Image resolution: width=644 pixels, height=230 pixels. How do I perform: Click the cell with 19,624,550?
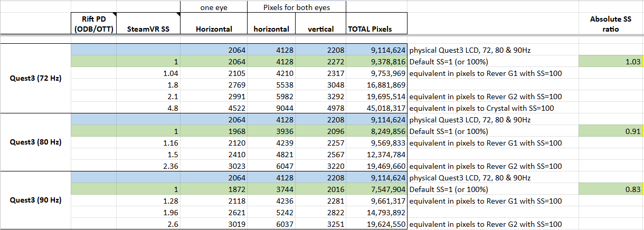pyautogui.click(x=376, y=224)
